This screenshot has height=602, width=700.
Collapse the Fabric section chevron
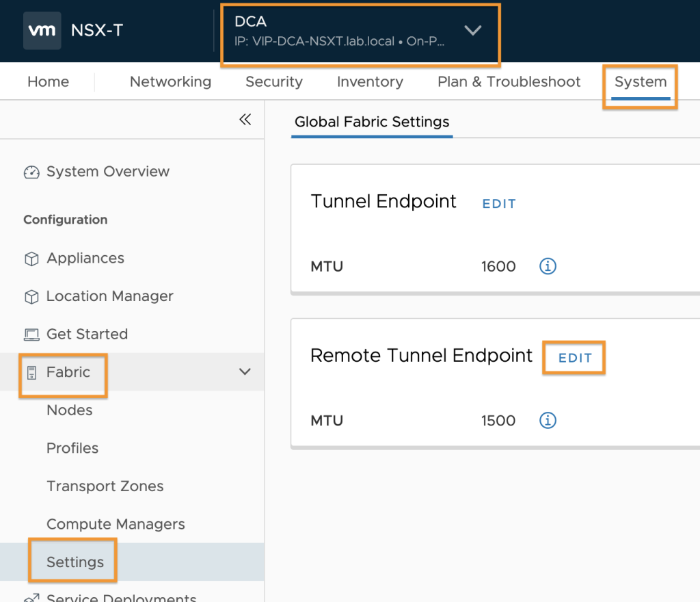[x=245, y=371]
